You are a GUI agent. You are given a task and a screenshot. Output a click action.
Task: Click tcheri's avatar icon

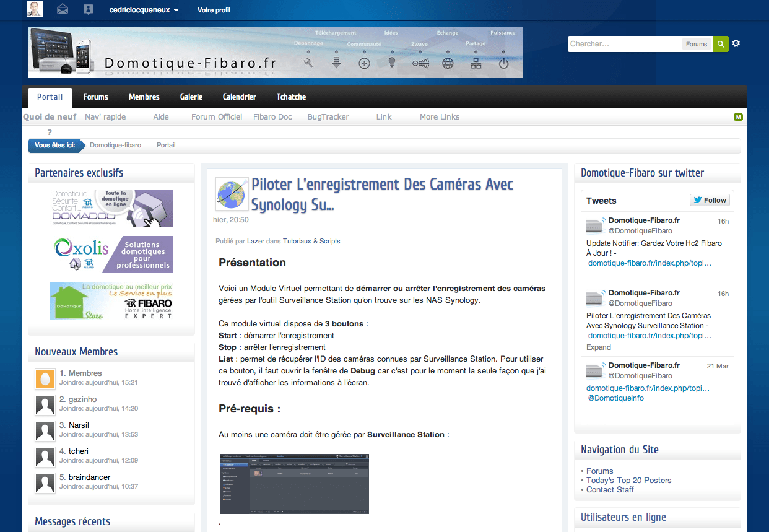click(x=45, y=457)
